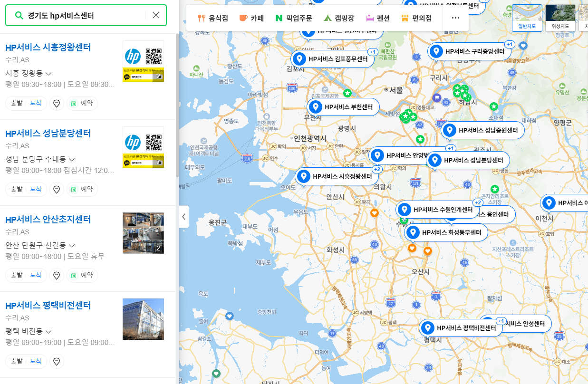This screenshot has width=588, height=384.
Task: Select the 편의점 category filter
Action: click(416, 18)
